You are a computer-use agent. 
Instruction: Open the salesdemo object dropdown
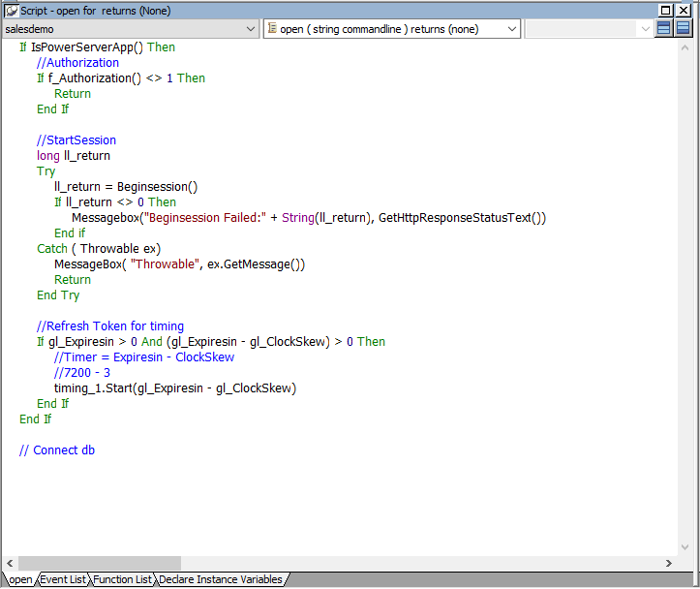pos(248,29)
